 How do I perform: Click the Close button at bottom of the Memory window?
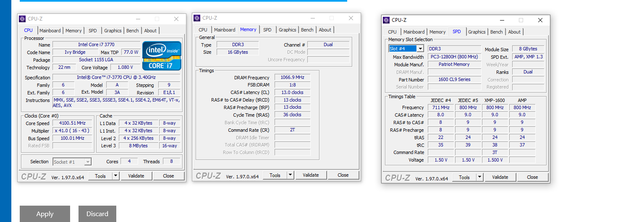pos(343,175)
